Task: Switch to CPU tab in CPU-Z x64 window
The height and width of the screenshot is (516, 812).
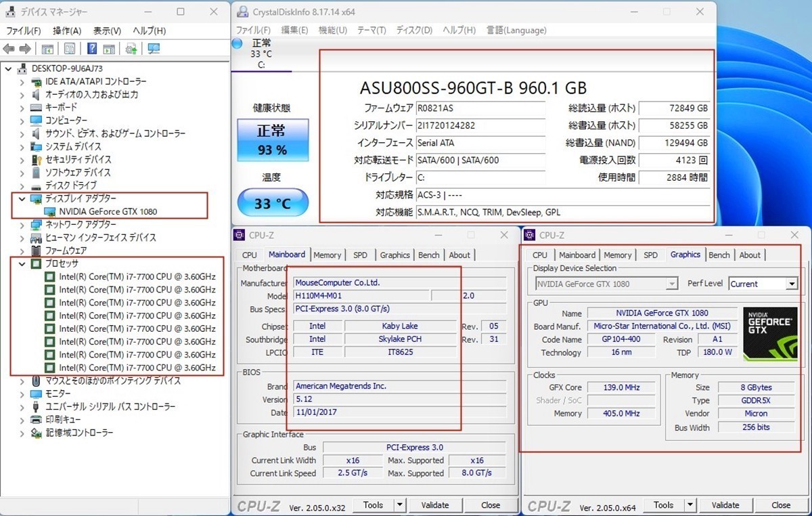Action: [540, 255]
